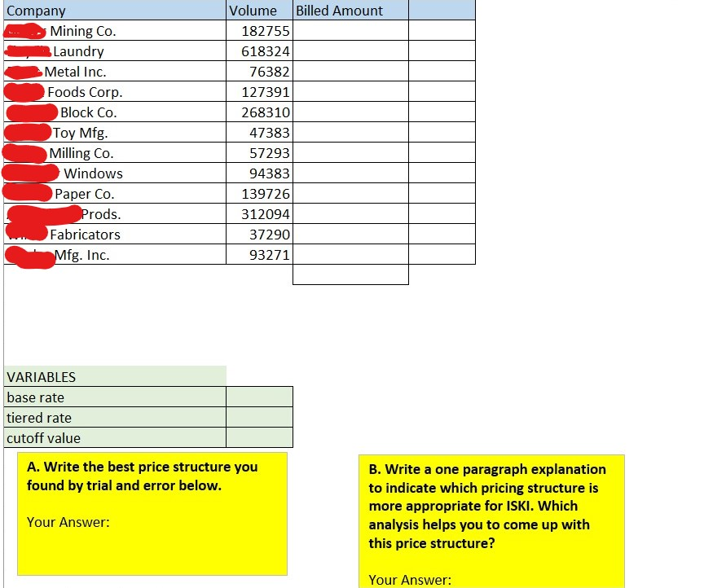Click the empty Billed Amount cell beside 618324
This screenshot has height=588, width=704.
pos(350,50)
